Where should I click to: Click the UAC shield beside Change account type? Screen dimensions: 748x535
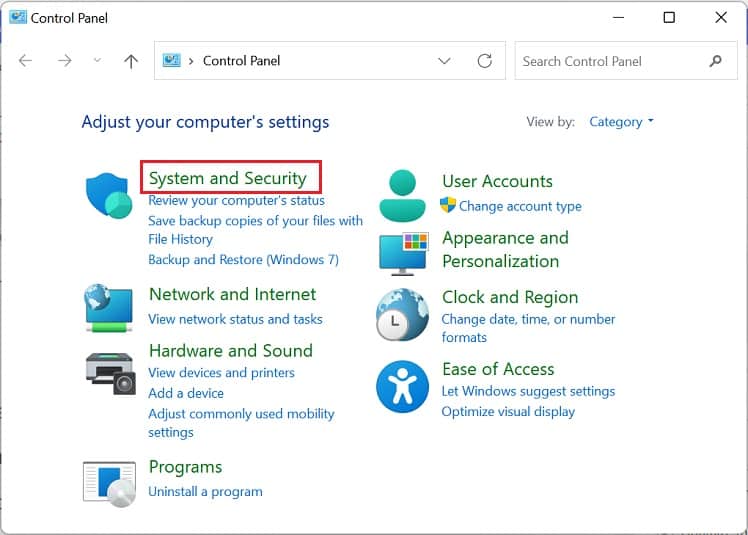click(447, 205)
